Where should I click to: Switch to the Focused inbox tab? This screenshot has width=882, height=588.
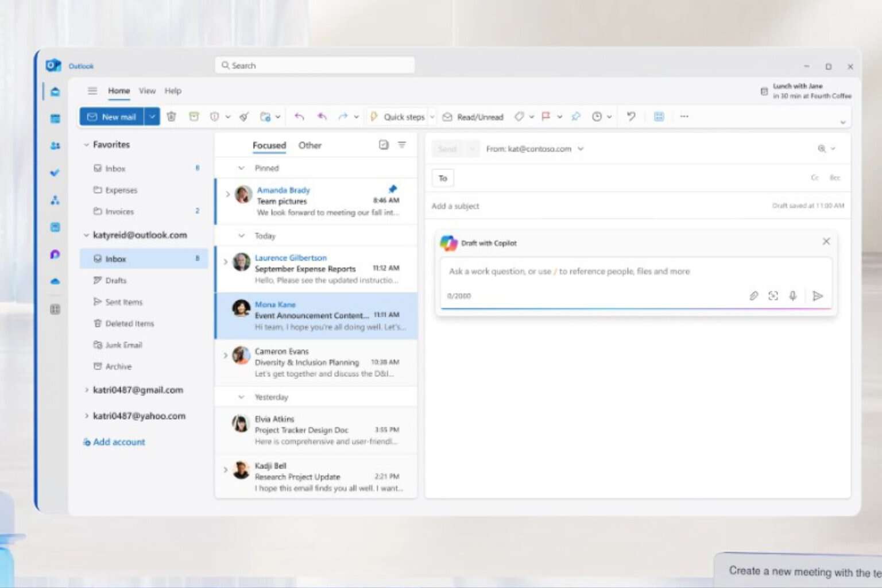pyautogui.click(x=269, y=145)
